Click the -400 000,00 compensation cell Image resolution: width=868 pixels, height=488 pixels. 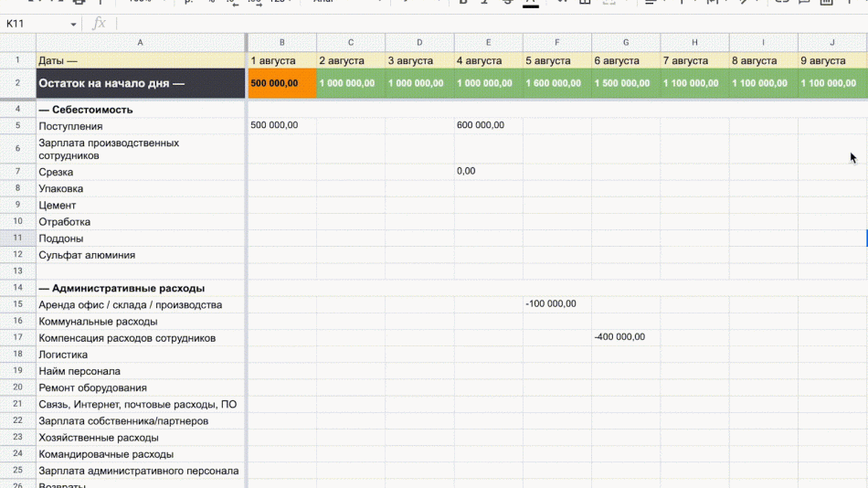[626, 337]
